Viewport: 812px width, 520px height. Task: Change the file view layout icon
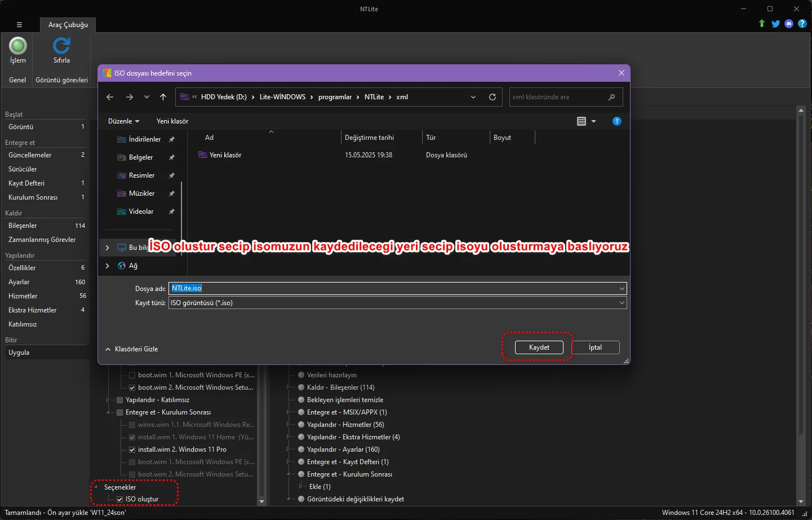click(582, 121)
